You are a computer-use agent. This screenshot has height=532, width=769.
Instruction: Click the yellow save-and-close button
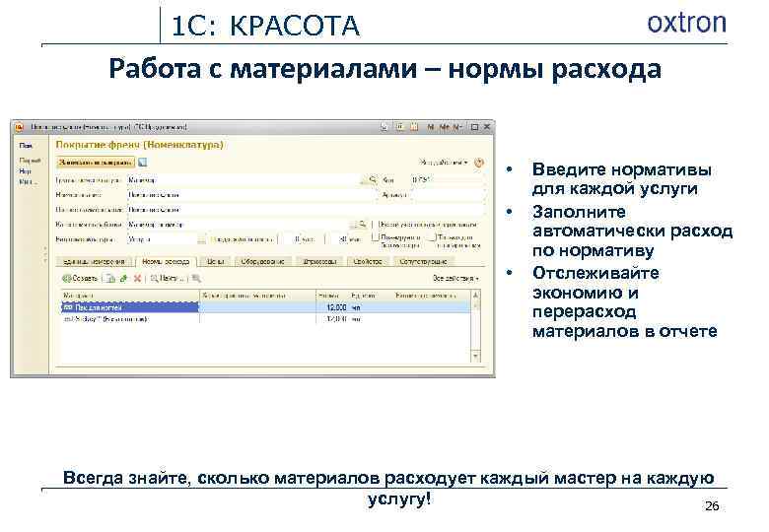pyautogui.click(x=96, y=163)
